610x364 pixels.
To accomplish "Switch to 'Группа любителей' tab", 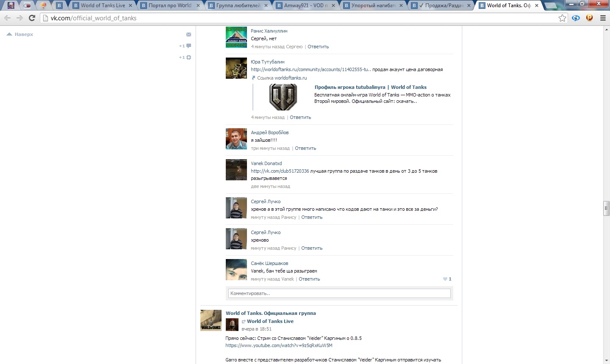I will 238,6.
